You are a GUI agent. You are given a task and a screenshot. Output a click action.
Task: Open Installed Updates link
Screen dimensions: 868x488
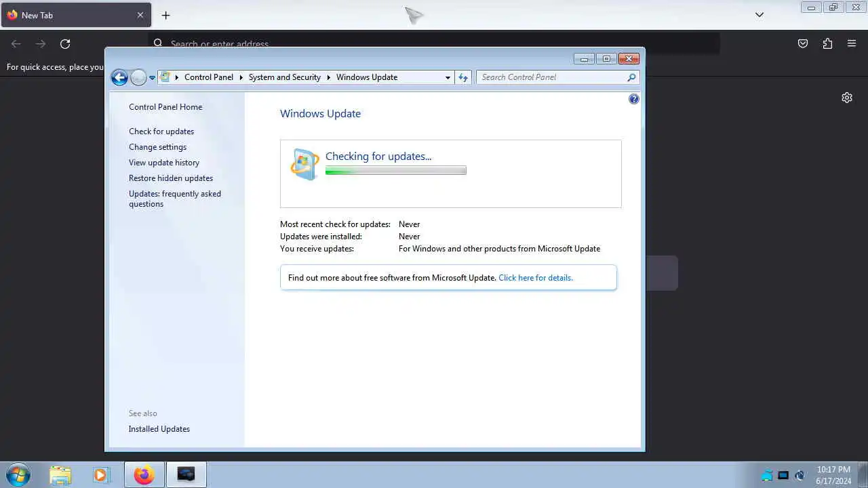[159, 429]
